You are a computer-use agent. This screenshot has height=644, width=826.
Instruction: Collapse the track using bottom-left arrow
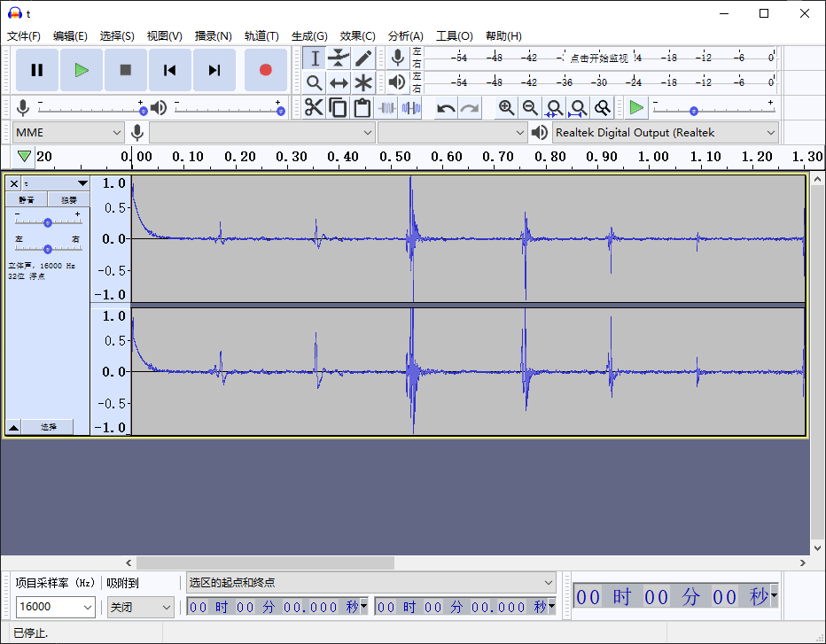(x=13, y=427)
